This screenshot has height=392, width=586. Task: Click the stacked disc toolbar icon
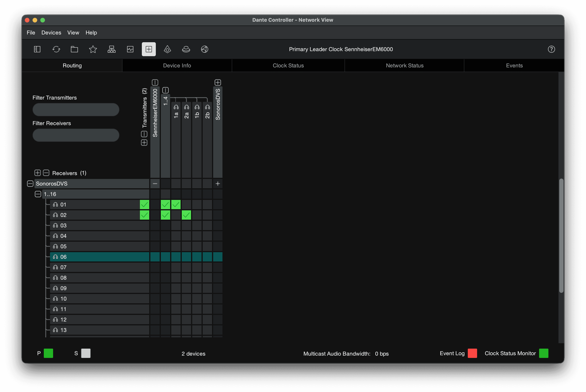pos(186,49)
